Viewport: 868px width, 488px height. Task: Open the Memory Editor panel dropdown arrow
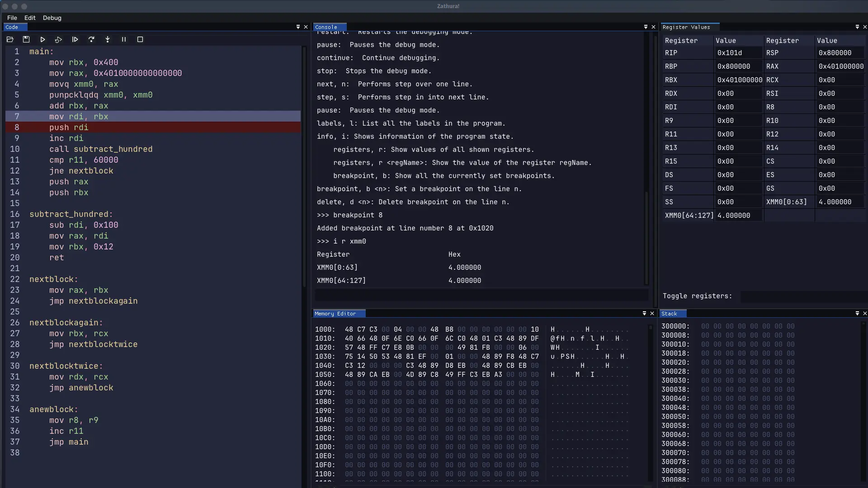click(x=644, y=314)
